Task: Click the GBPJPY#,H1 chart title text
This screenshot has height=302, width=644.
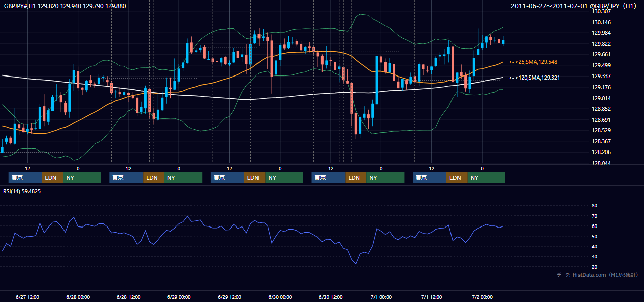Action: pyautogui.click(x=66, y=6)
